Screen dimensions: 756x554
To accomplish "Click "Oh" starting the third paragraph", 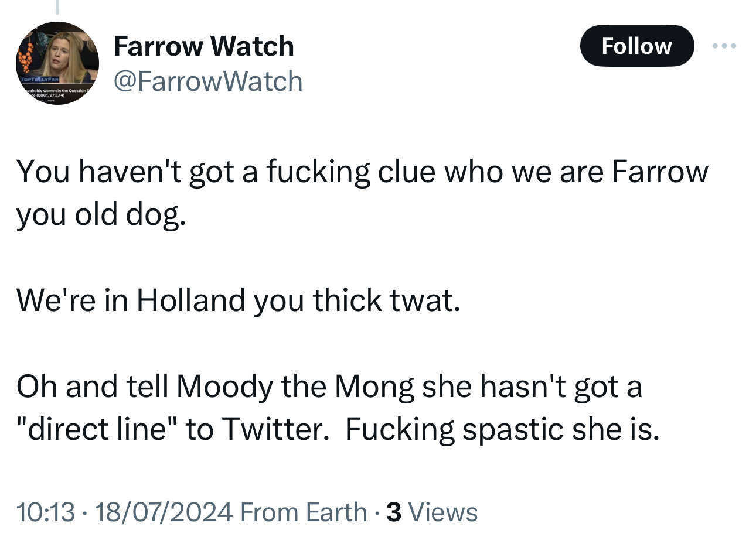I will pyautogui.click(x=36, y=387).
